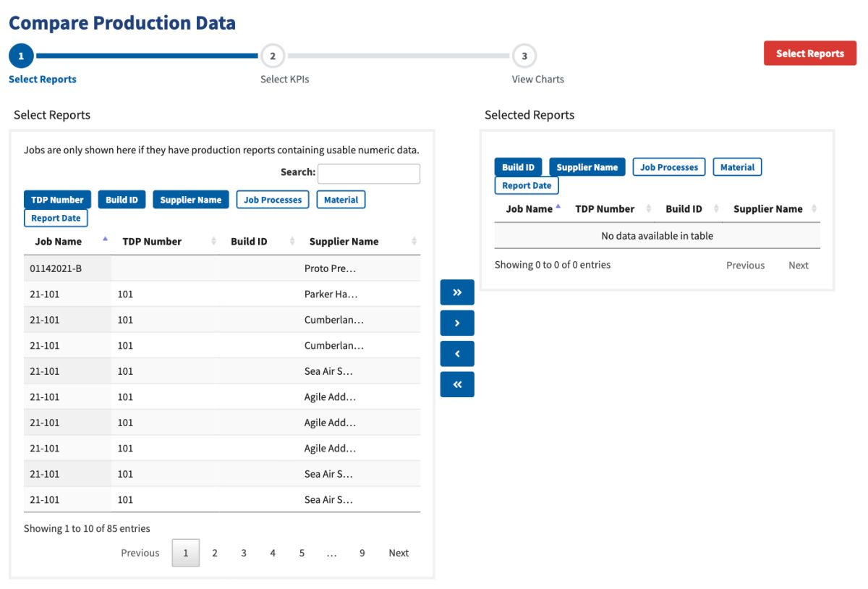Click the move-selected-left single arrow button

pyautogui.click(x=457, y=354)
